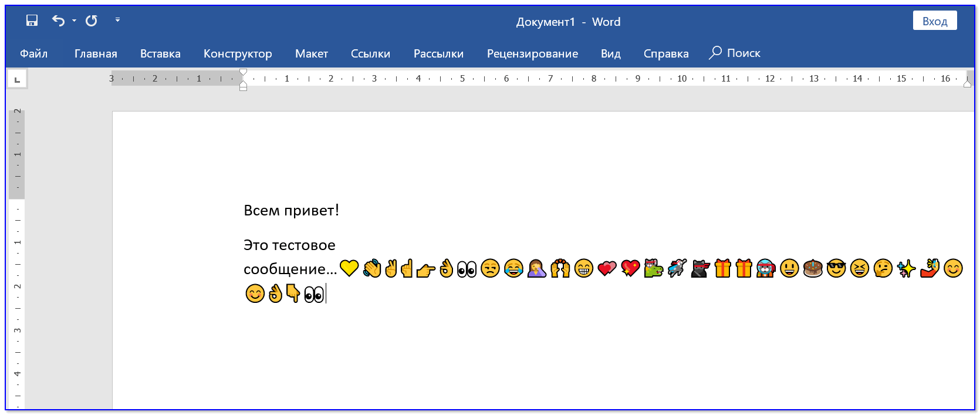Click the sparkles emoji in the document
This screenshot has width=980, height=415.
tap(907, 269)
